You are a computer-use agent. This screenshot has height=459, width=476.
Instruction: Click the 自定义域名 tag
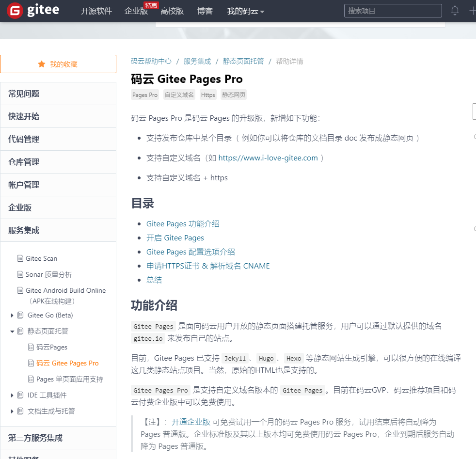click(179, 95)
